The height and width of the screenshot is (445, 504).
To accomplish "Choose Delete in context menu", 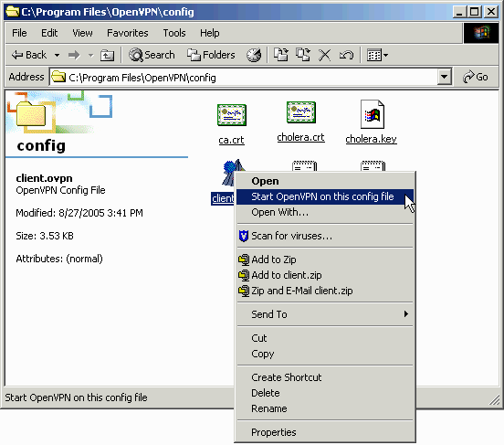I will coord(325,393).
